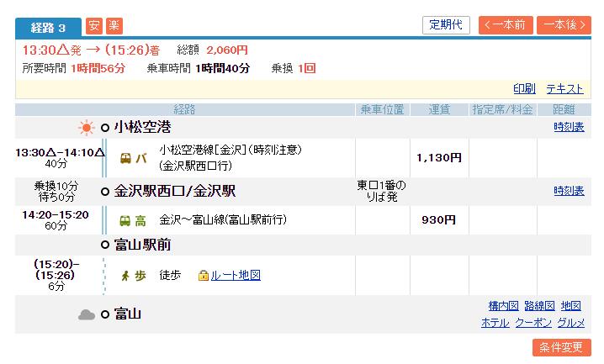Open the テキスト link
This screenshot has width=604, height=364.
[564, 88]
